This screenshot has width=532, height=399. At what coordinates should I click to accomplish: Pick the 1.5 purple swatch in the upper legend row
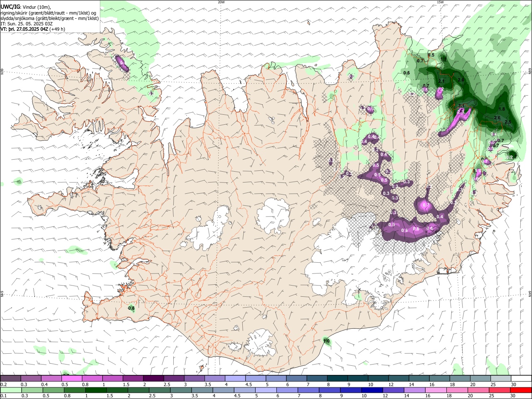[133, 379]
